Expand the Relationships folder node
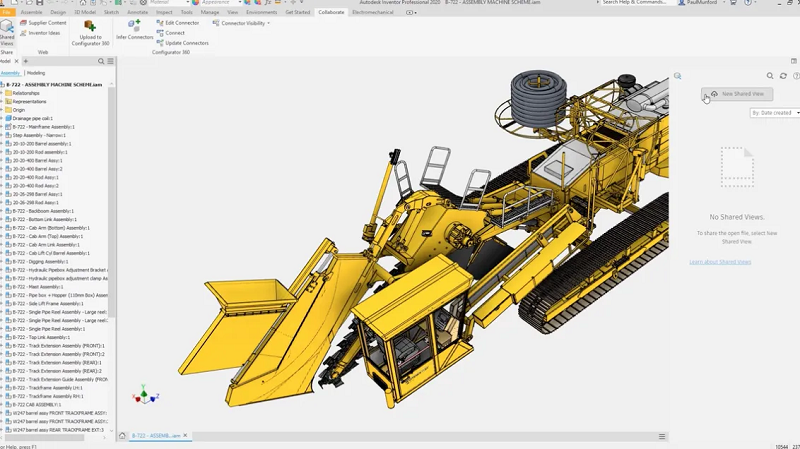This screenshot has height=449, width=800. [x=3, y=93]
